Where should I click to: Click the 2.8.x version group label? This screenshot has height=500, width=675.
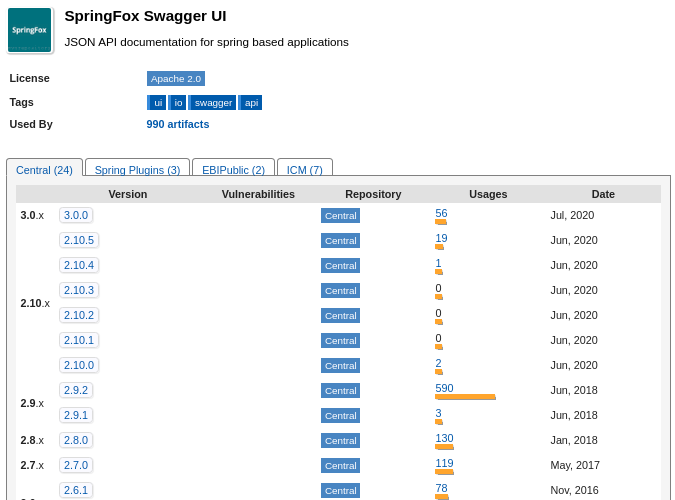click(32, 440)
